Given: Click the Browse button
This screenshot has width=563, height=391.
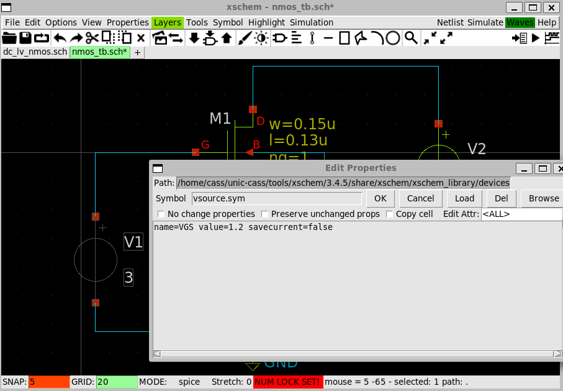Looking at the screenshot, I should (543, 199).
